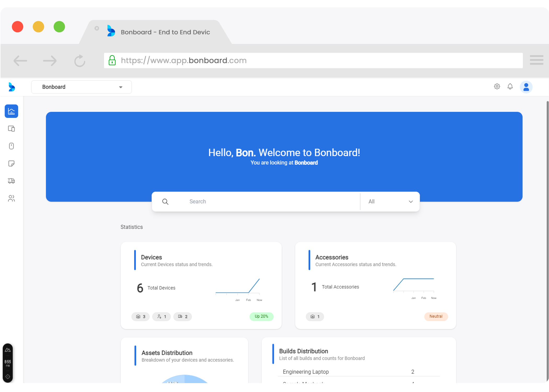
Task: Click the green padlock in address bar
Action: (x=112, y=60)
